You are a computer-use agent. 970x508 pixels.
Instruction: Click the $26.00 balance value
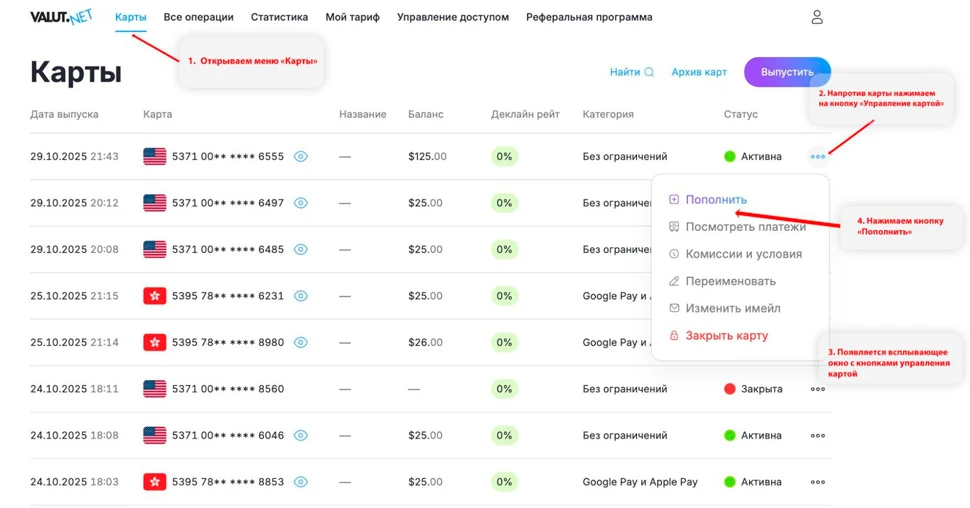click(425, 342)
